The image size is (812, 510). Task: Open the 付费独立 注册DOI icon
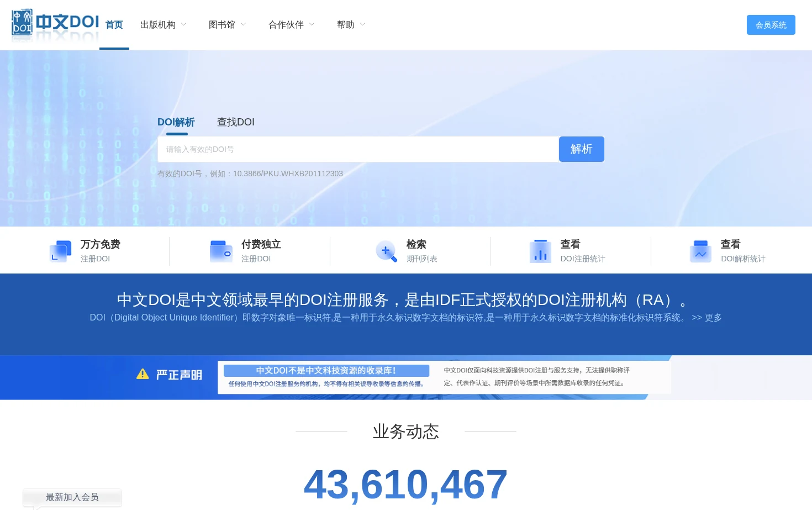point(221,251)
